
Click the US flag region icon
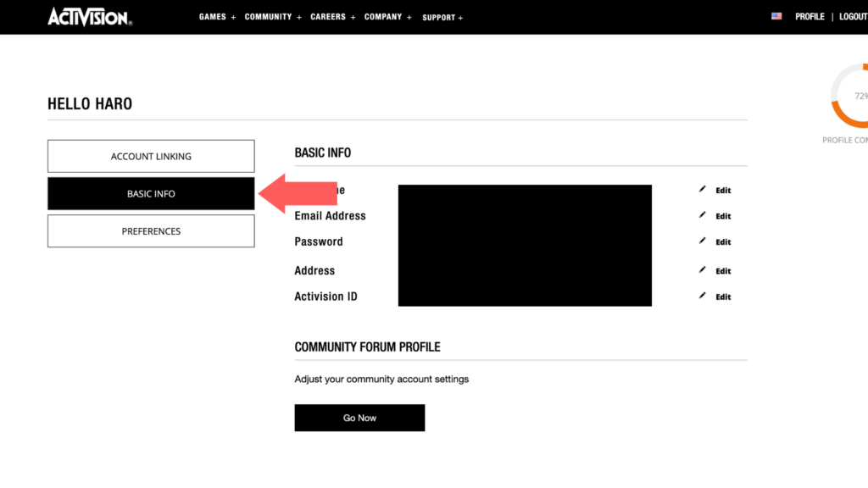(x=776, y=17)
